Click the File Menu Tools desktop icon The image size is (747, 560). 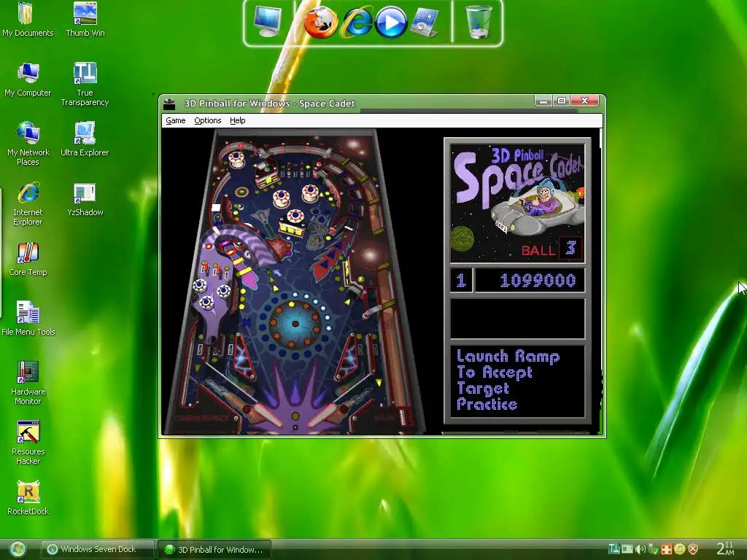click(x=28, y=319)
